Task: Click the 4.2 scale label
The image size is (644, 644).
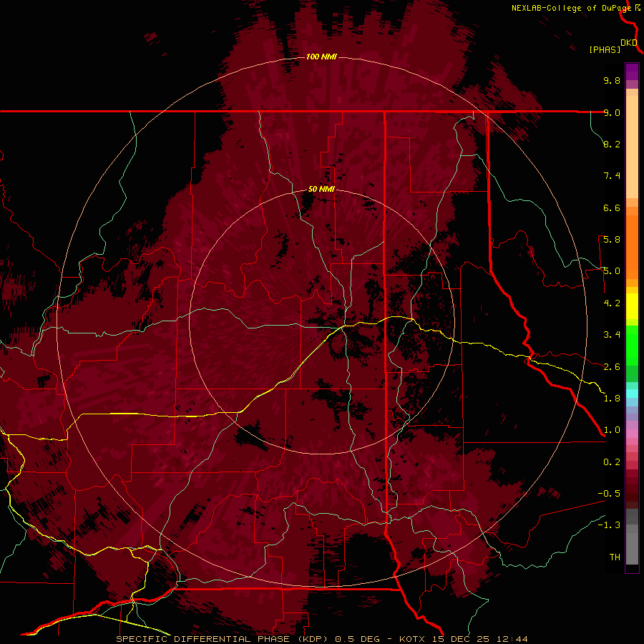Action: coord(612,303)
